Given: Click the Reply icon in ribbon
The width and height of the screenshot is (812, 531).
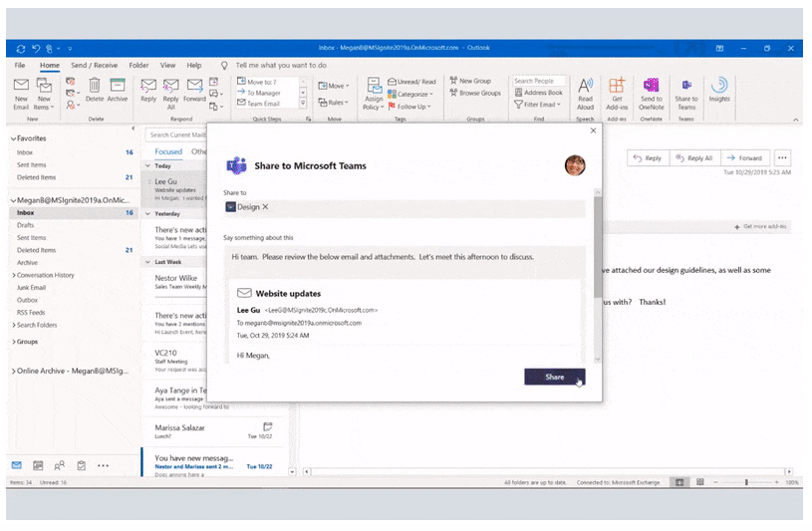Looking at the screenshot, I should (x=148, y=90).
